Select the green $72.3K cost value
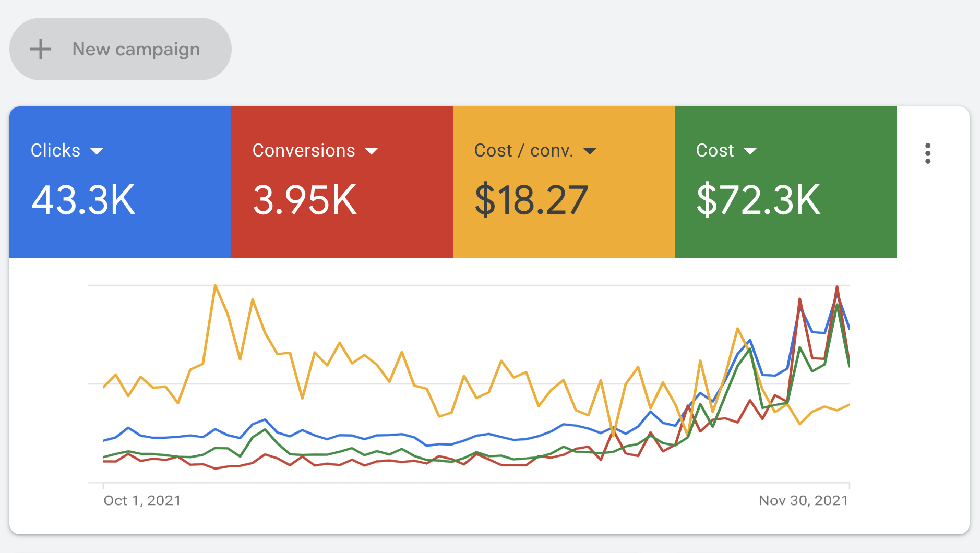Screen dimensions: 980x553 coord(758,200)
